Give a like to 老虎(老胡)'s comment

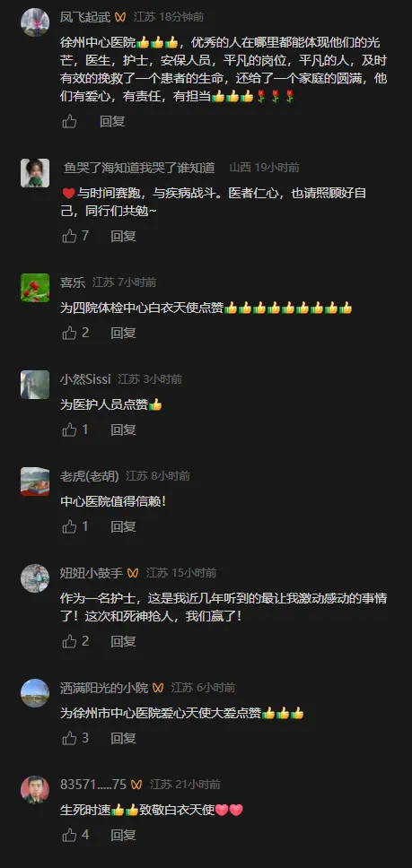coord(69,526)
